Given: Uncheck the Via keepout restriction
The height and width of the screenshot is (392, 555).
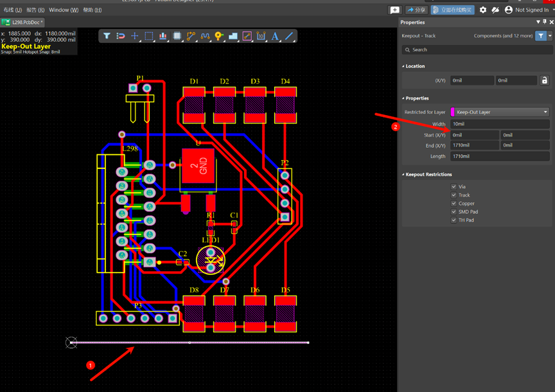Looking at the screenshot, I should [454, 186].
